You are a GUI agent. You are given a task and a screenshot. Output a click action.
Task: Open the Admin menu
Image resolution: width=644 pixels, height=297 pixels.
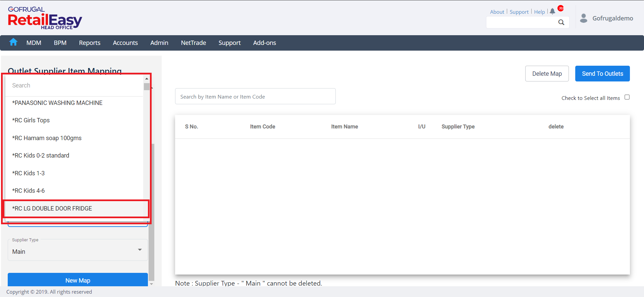click(x=159, y=43)
